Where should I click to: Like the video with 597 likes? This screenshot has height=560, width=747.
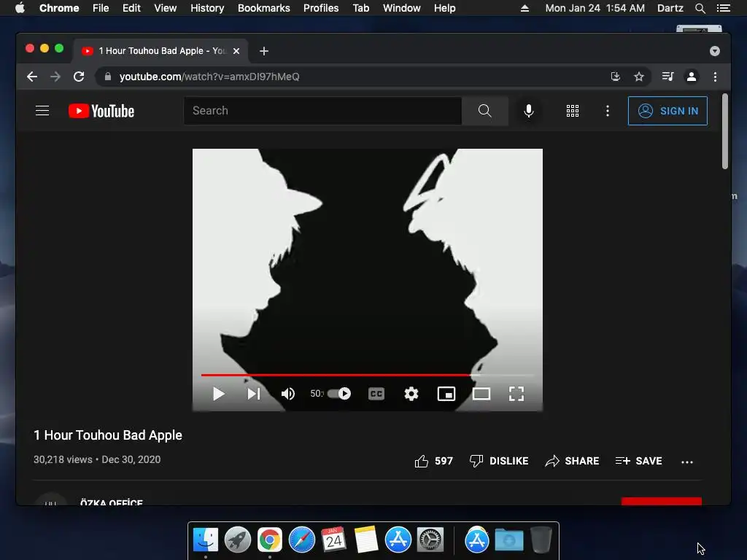click(x=433, y=461)
